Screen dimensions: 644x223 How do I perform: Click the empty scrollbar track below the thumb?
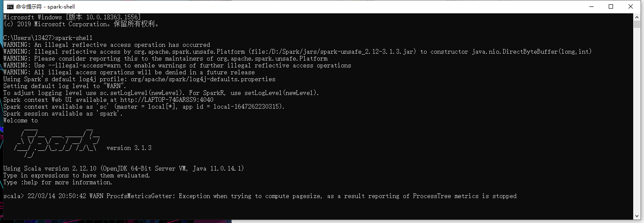[x=637, y=129]
